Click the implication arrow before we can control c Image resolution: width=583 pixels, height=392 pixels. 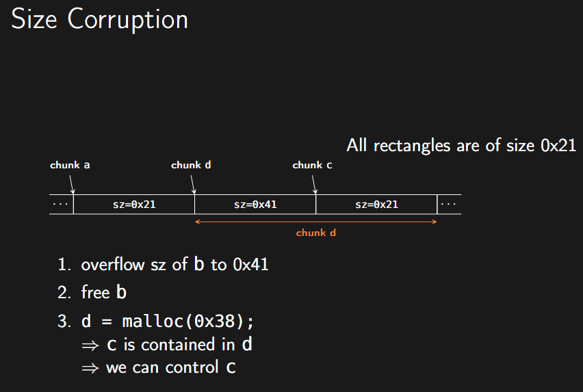[90, 369]
